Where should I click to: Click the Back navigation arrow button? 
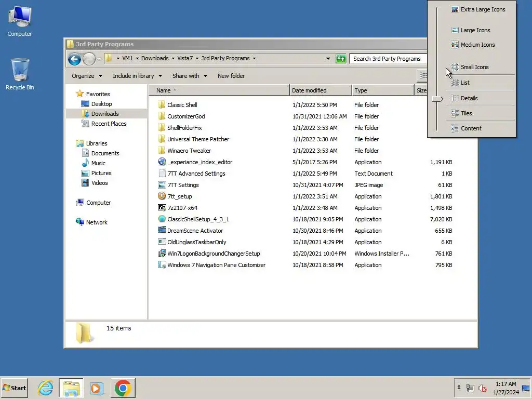(74, 59)
